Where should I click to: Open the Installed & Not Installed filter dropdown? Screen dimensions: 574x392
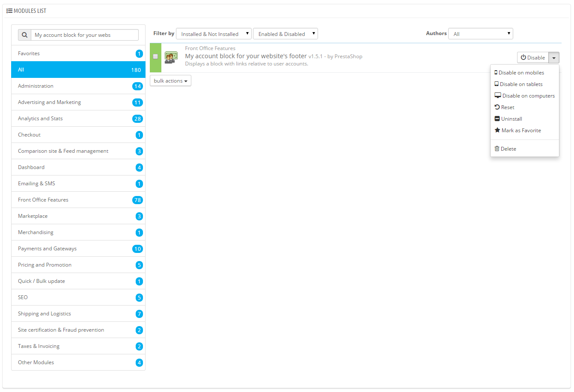coord(214,34)
